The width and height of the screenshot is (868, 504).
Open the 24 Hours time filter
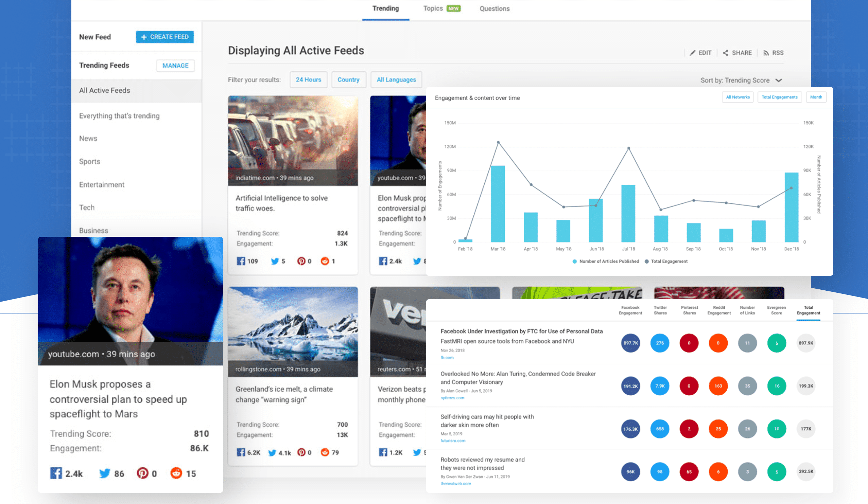pyautogui.click(x=308, y=79)
